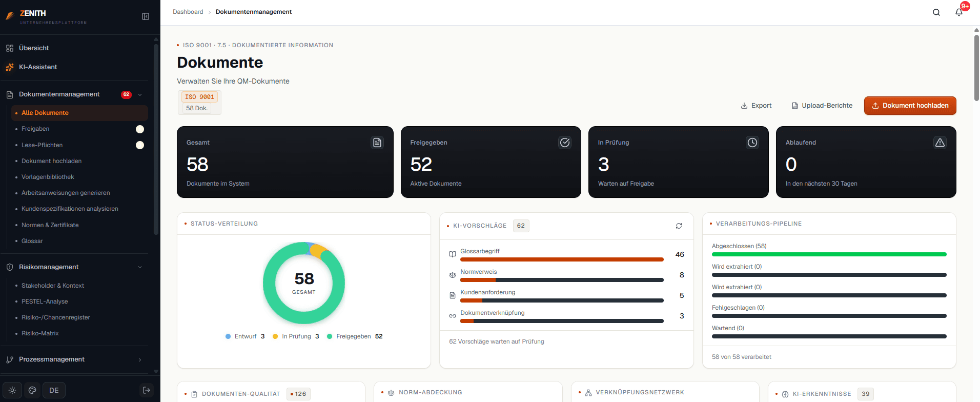This screenshot has height=402, width=980.
Task: Open notifications bell icon
Action: click(x=959, y=12)
